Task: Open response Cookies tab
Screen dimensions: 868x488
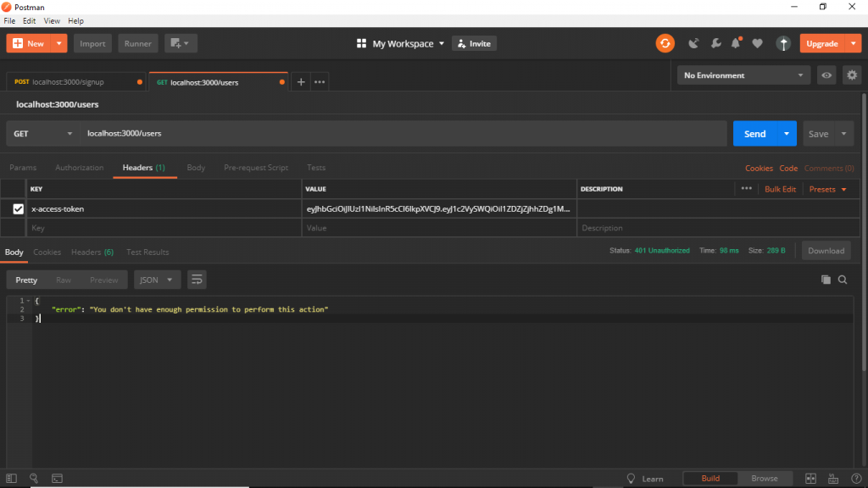Action: pos(47,252)
